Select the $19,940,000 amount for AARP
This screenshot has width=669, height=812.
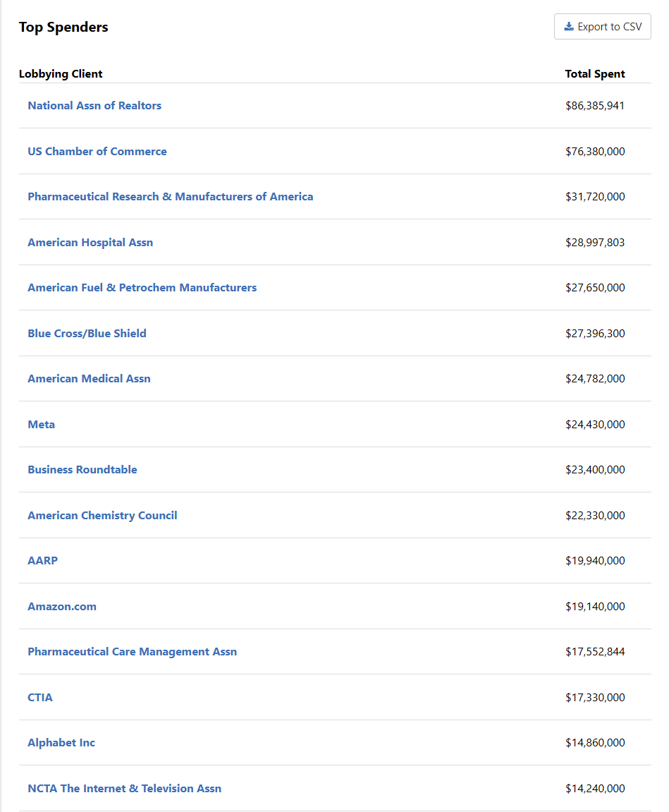tap(595, 560)
